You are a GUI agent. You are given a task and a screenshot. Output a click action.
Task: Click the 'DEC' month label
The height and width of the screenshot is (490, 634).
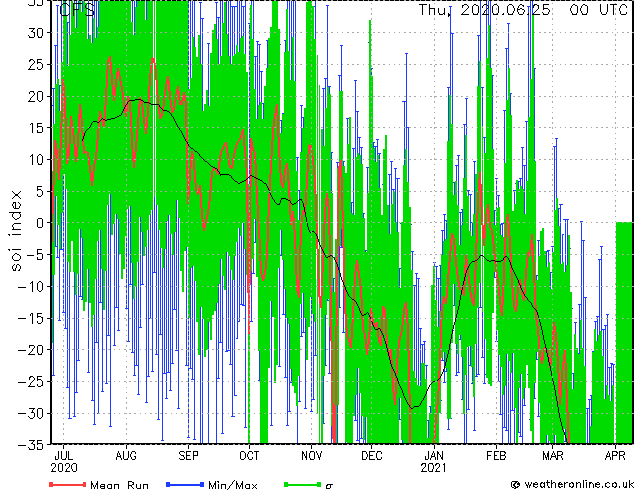372,456
